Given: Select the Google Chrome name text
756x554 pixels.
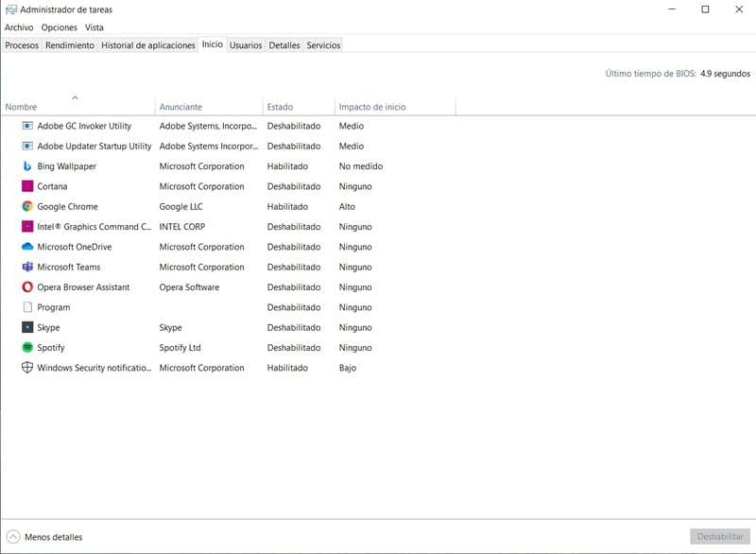Looking at the screenshot, I should 67,206.
